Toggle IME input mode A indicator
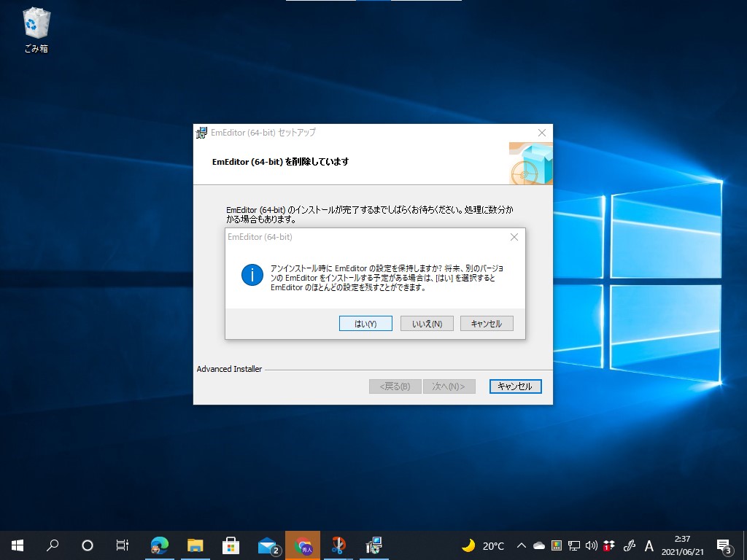This screenshot has height=560, width=747. click(649, 545)
